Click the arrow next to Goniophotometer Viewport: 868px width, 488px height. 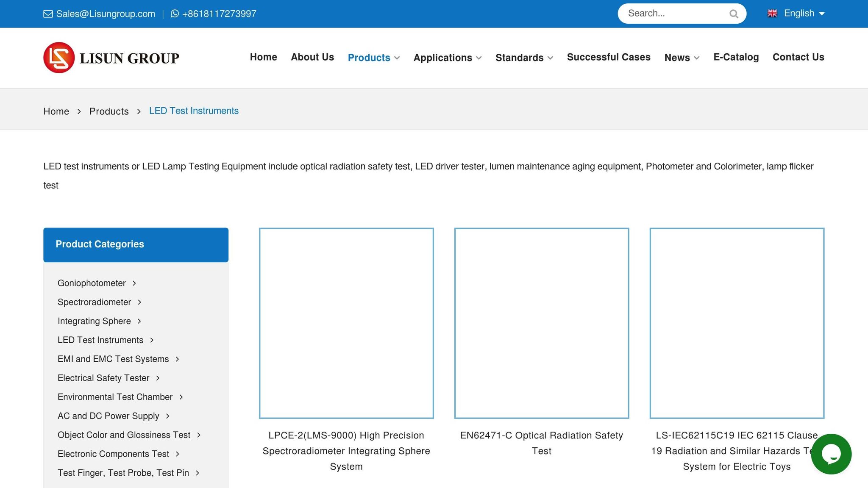pos(134,283)
